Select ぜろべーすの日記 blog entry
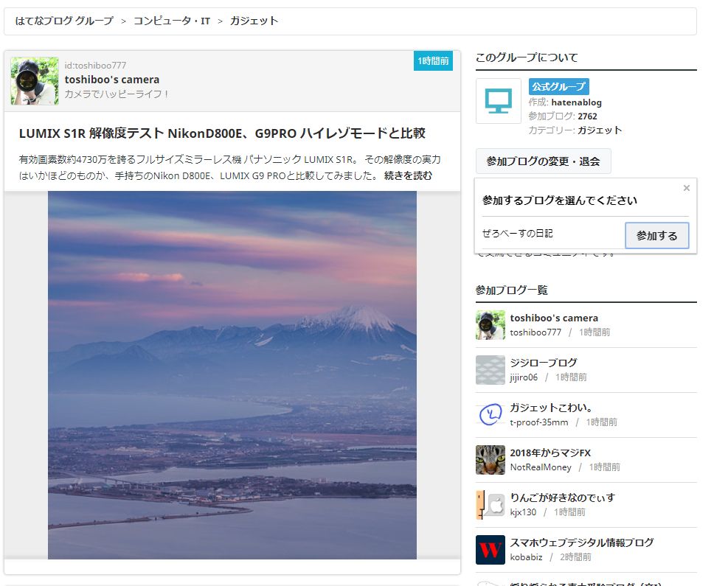This screenshot has width=728, height=586. click(517, 234)
